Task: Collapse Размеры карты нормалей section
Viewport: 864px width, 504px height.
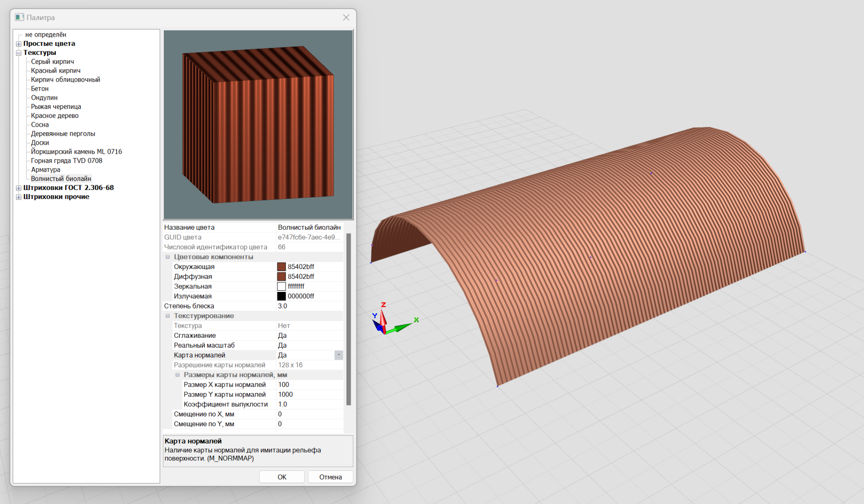Action: click(x=178, y=375)
